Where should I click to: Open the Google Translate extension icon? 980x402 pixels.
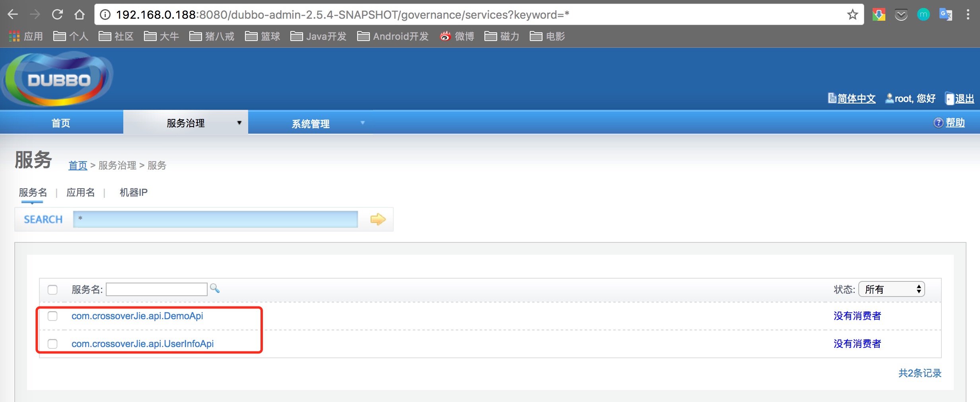tap(945, 15)
